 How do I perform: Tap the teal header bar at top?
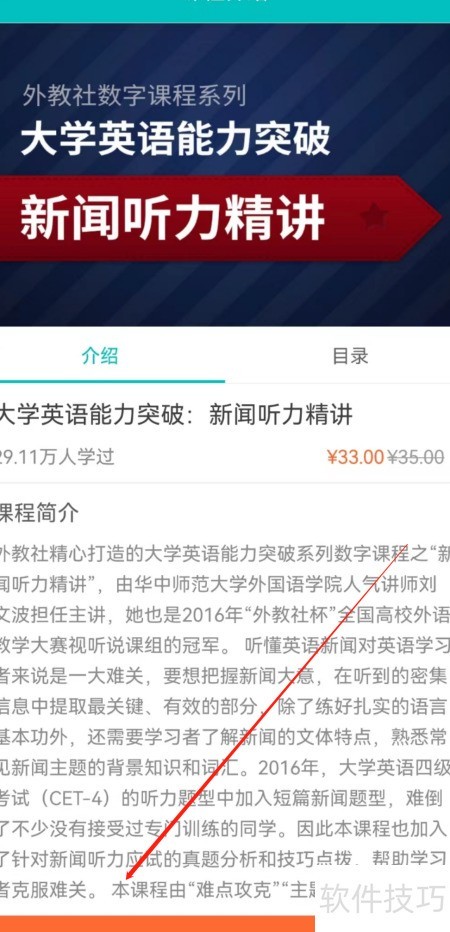click(x=225, y=11)
